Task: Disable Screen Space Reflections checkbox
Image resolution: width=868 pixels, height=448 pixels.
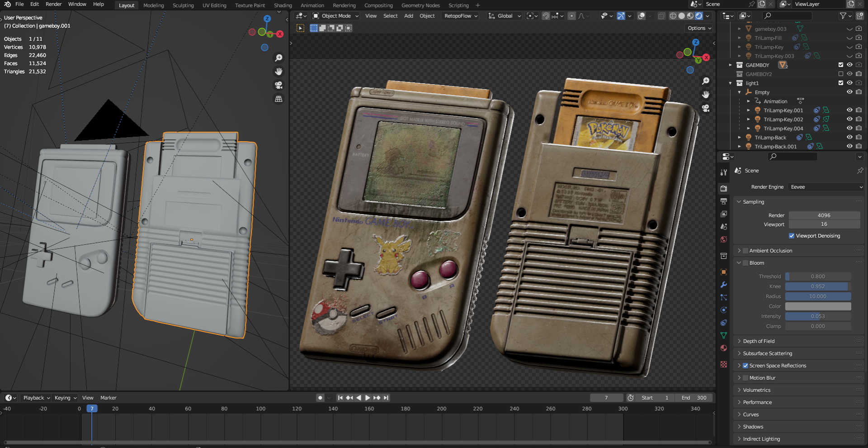Action: 745,366
